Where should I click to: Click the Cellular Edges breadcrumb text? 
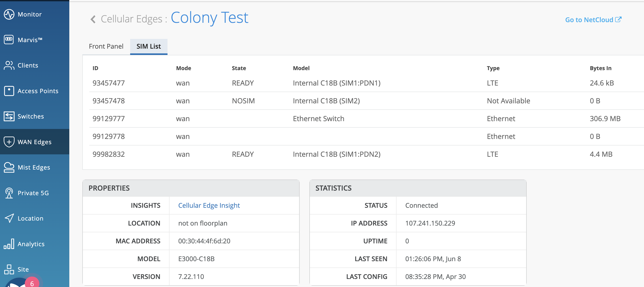coord(131,19)
